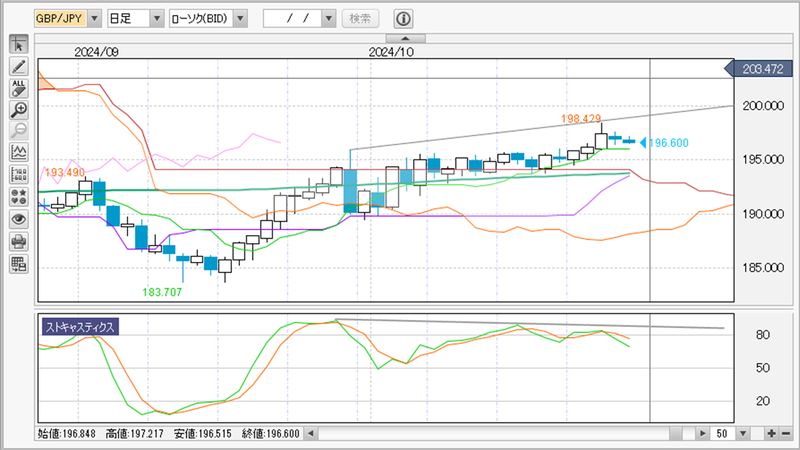Select the pencil drawing tool
Image resolution: width=800 pixels, height=450 pixels.
coord(18,66)
